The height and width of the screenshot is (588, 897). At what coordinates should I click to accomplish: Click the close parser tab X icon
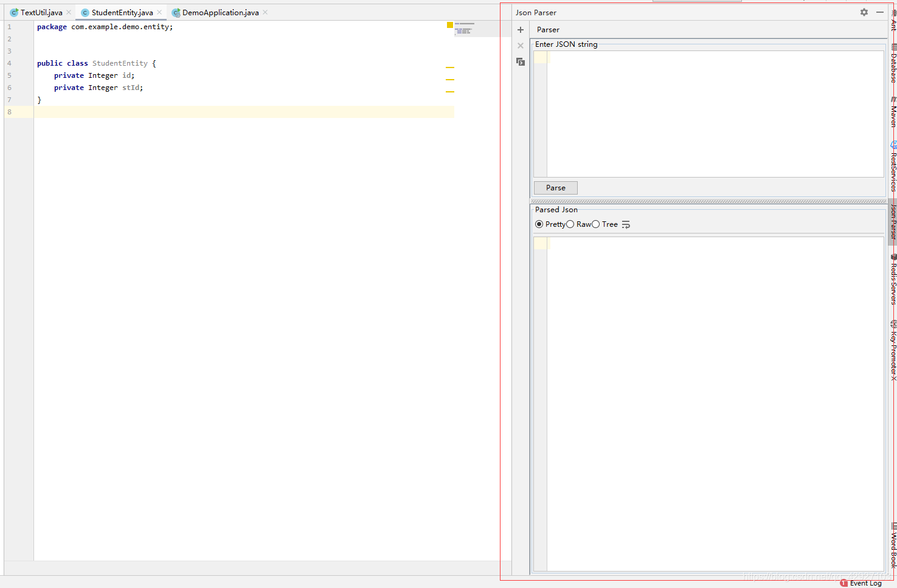[x=521, y=46]
